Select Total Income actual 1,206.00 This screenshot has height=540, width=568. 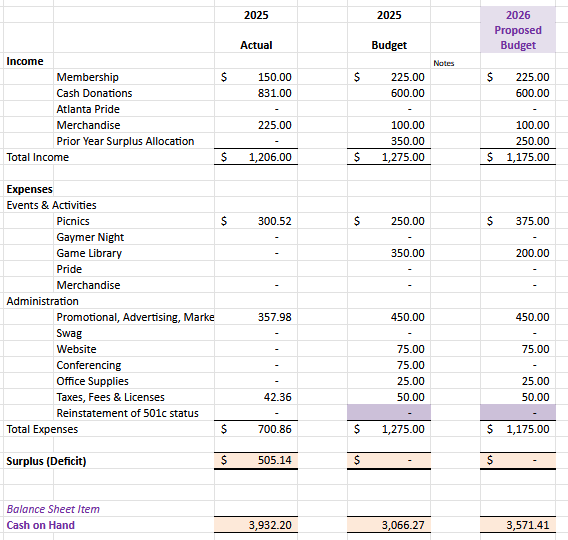click(270, 157)
